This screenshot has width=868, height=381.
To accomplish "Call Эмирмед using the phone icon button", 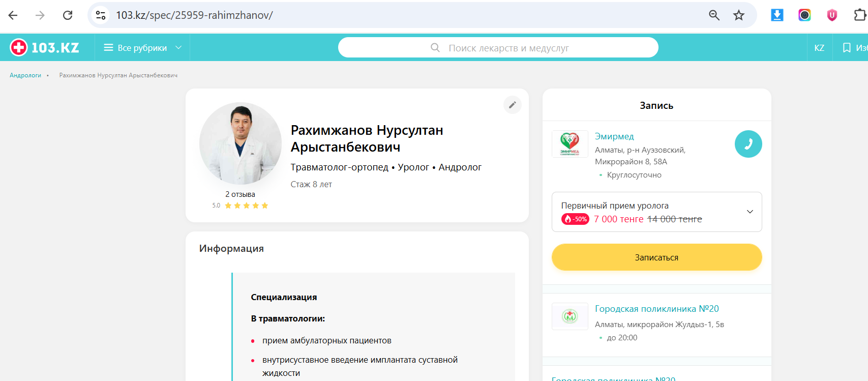I will point(749,144).
